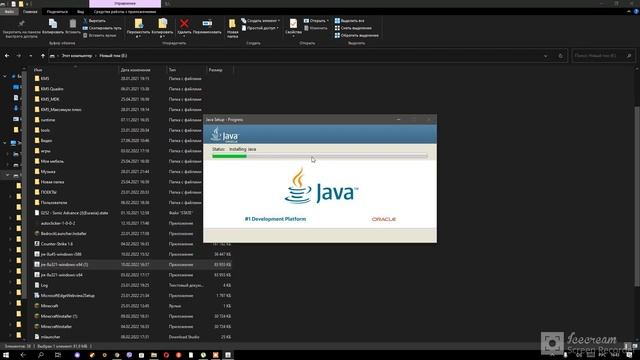The image size is (640, 360).
Task: Click the Refresh button beside address bar
Action: 560,56
